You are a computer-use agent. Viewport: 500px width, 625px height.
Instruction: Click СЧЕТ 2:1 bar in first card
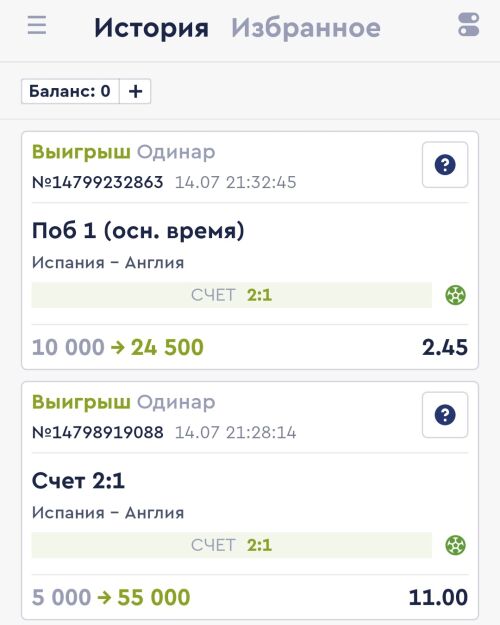232,295
